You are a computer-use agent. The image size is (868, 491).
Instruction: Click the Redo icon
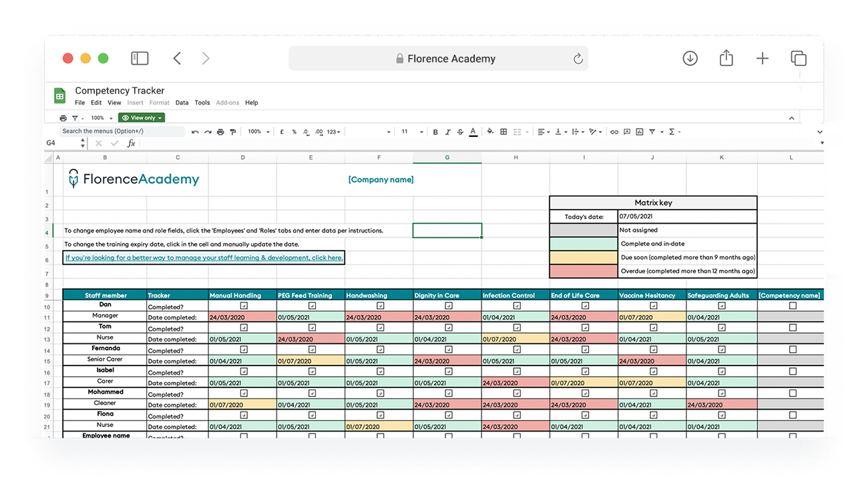[x=208, y=132]
